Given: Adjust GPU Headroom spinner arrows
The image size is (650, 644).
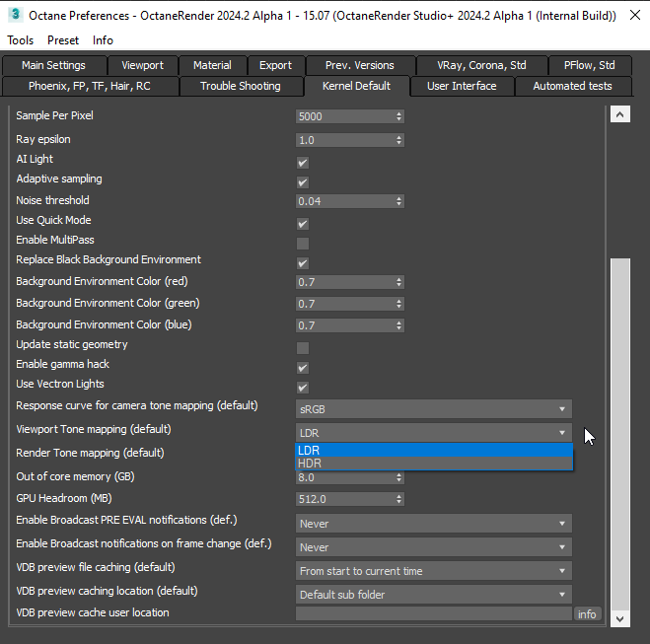Looking at the screenshot, I should tap(399, 499).
